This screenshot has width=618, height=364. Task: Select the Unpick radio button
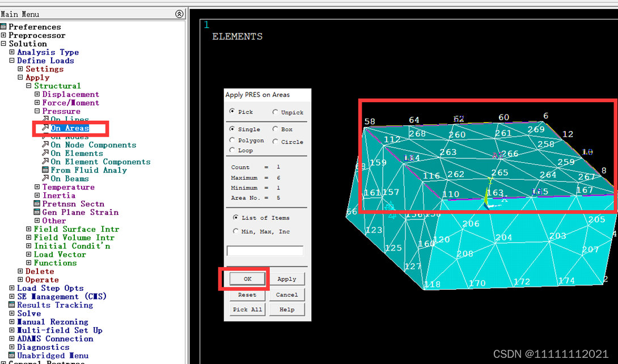coord(276,112)
